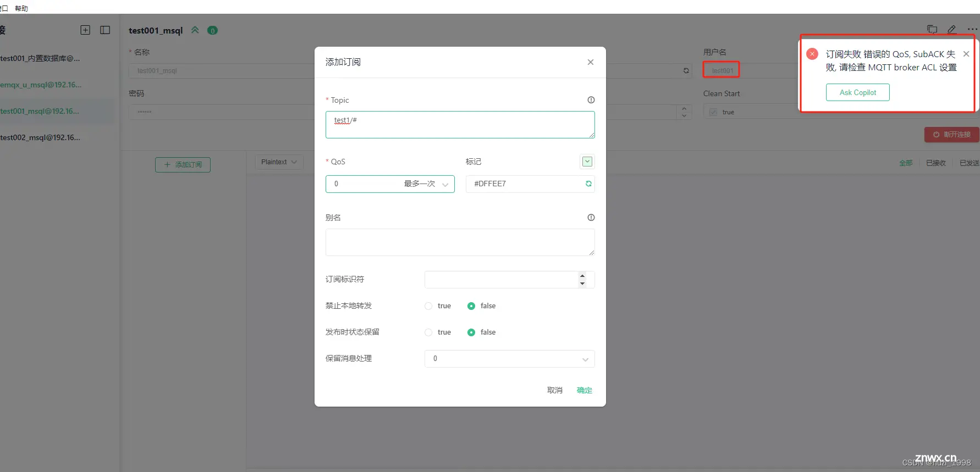Click the password field

[x=222, y=112]
